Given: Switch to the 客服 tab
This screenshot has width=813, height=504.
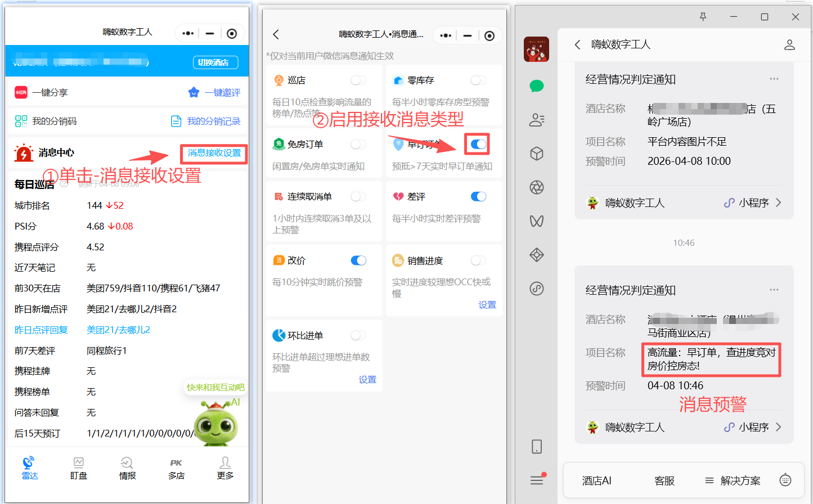Looking at the screenshot, I should pyautogui.click(x=664, y=480).
